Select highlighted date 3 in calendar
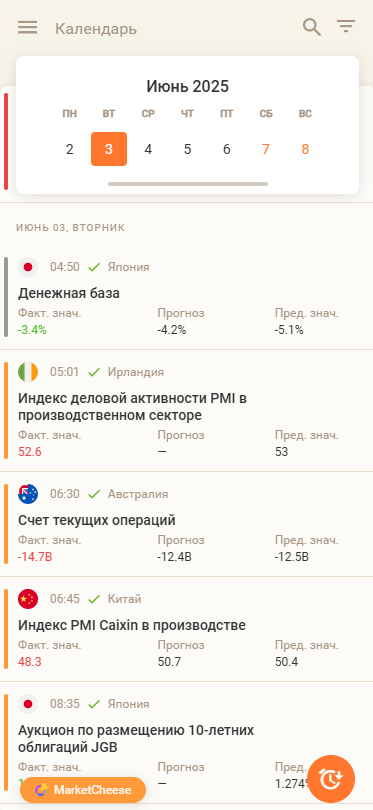This screenshot has width=373, height=810. [x=109, y=149]
